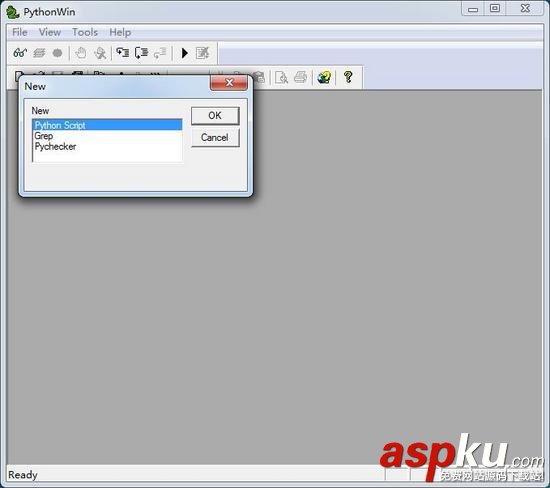Confirm the New dialog with OK

(x=215, y=115)
